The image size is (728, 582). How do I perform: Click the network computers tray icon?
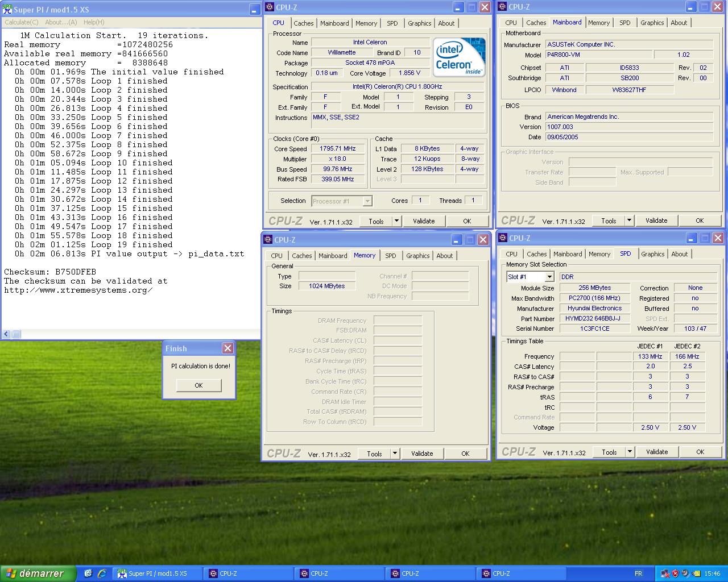pos(665,573)
